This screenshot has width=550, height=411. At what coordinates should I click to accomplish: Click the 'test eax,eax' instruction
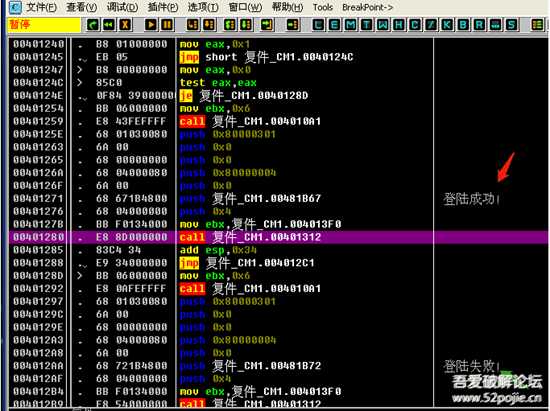[218, 83]
